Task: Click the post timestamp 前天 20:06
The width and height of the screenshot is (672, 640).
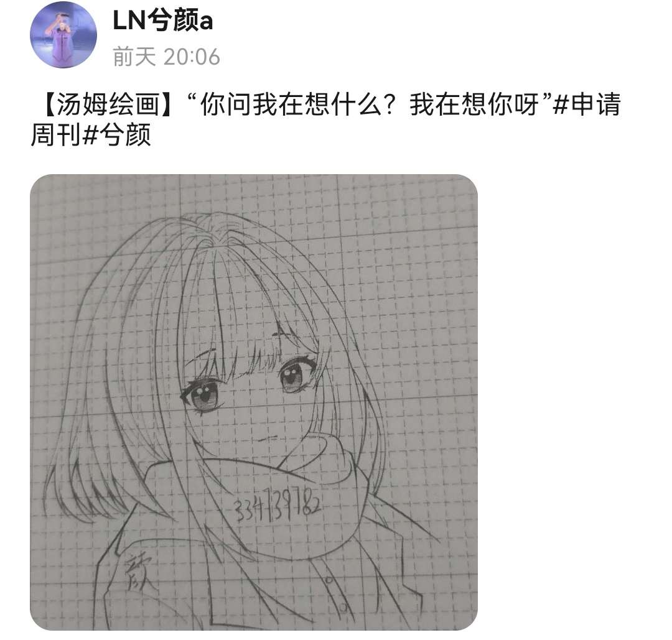Action: tap(166, 57)
